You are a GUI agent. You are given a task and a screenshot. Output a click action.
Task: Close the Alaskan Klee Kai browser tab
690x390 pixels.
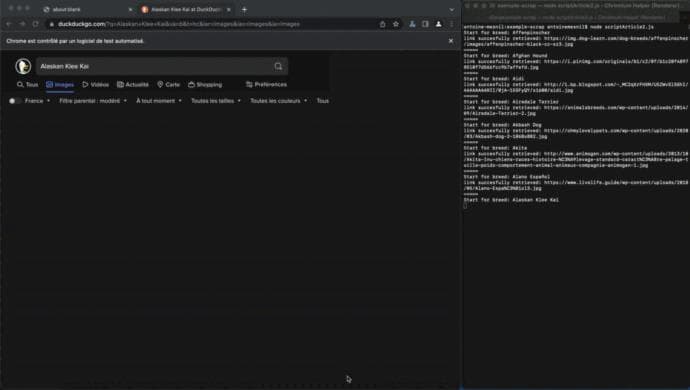click(228, 9)
